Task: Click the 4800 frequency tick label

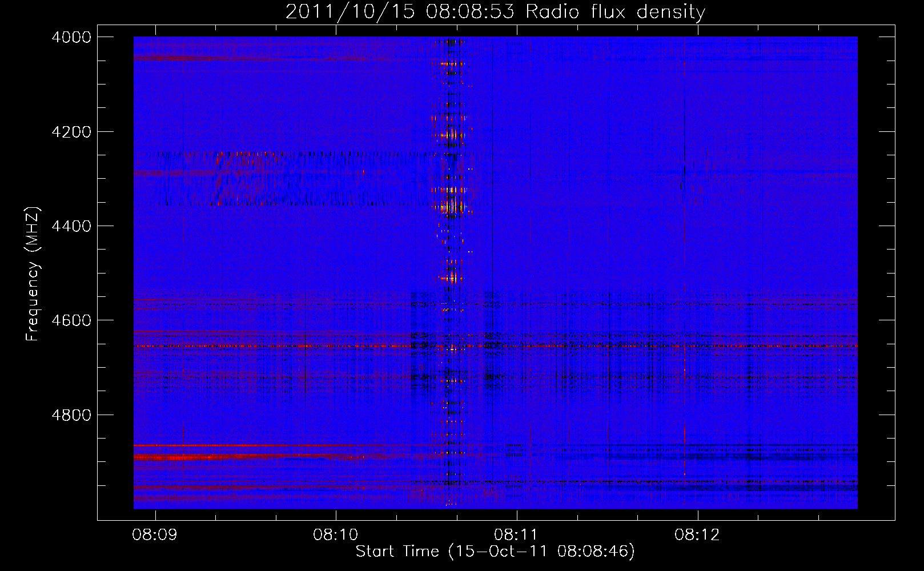Action: pos(71,415)
